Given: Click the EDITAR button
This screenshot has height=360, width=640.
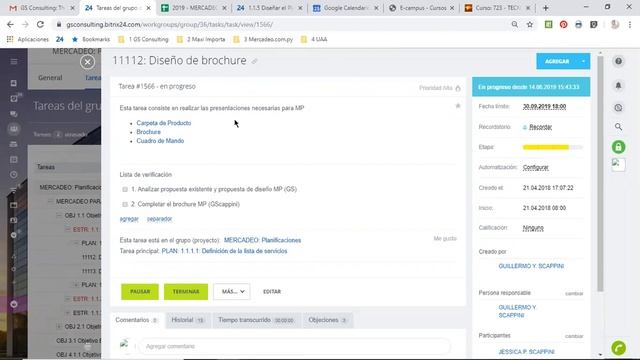Looking at the screenshot, I should click(272, 291).
